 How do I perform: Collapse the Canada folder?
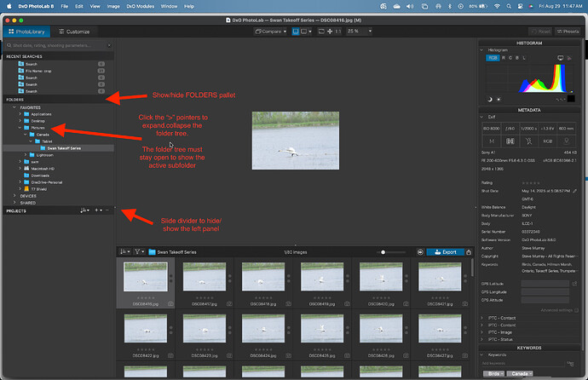(x=26, y=135)
